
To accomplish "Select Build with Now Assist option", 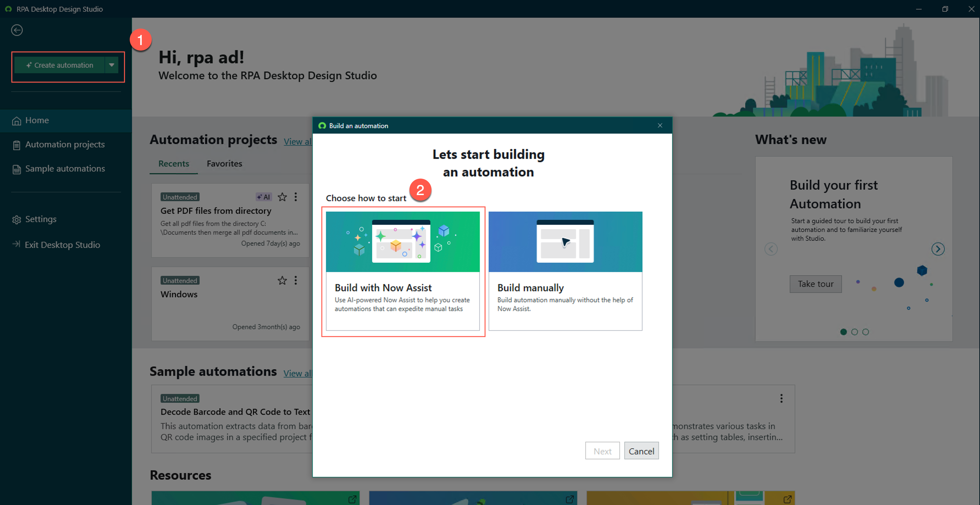I will tap(403, 271).
